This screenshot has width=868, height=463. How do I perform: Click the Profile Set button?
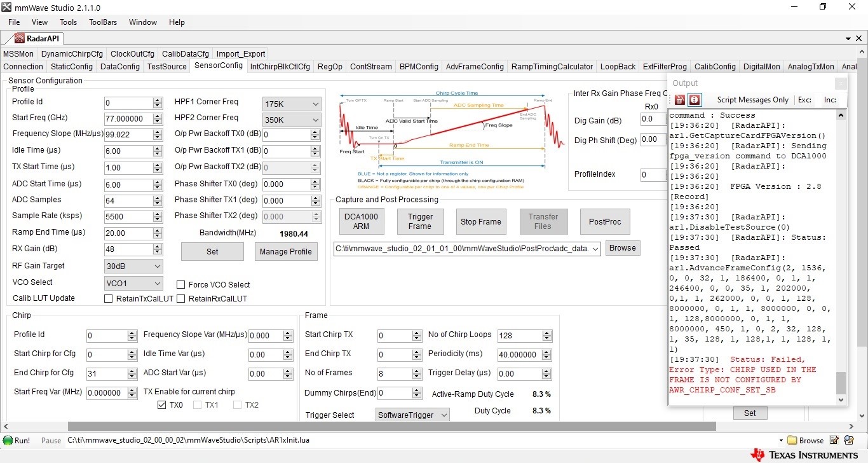212,252
